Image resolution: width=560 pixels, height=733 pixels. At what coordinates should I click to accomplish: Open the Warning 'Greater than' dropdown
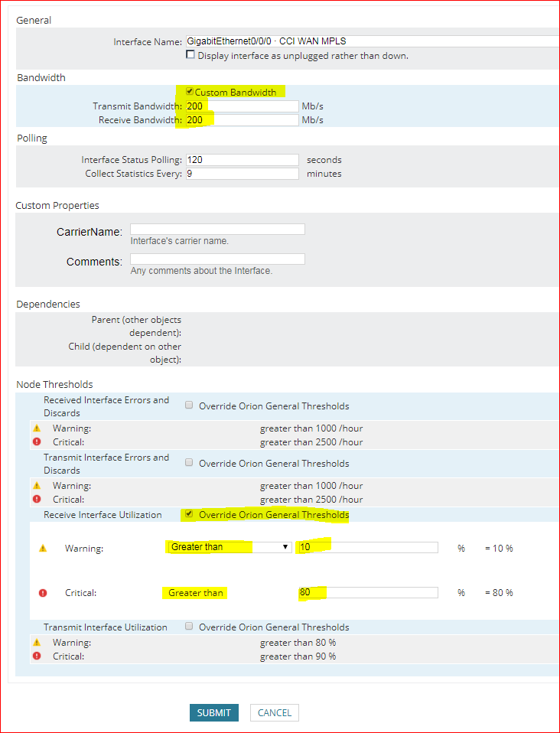point(229,547)
